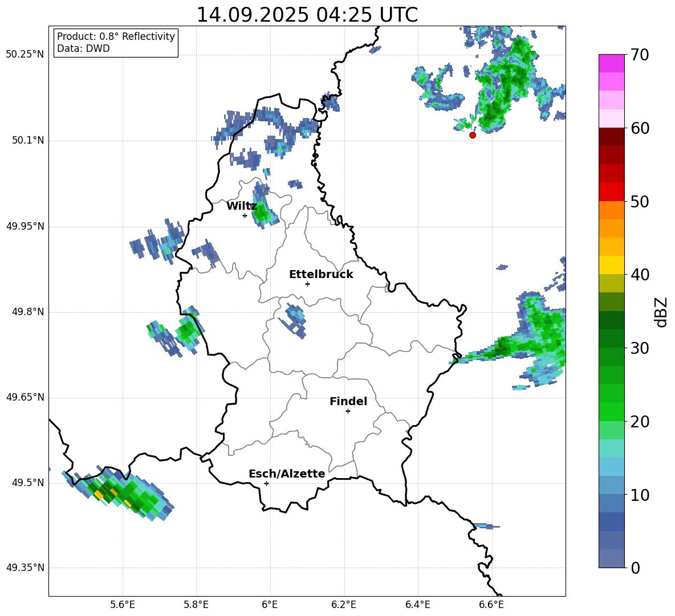Pick the turquoise band between 10 and 20 dBZ
Viewport: 675px width, 616px height.
tap(611, 448)
